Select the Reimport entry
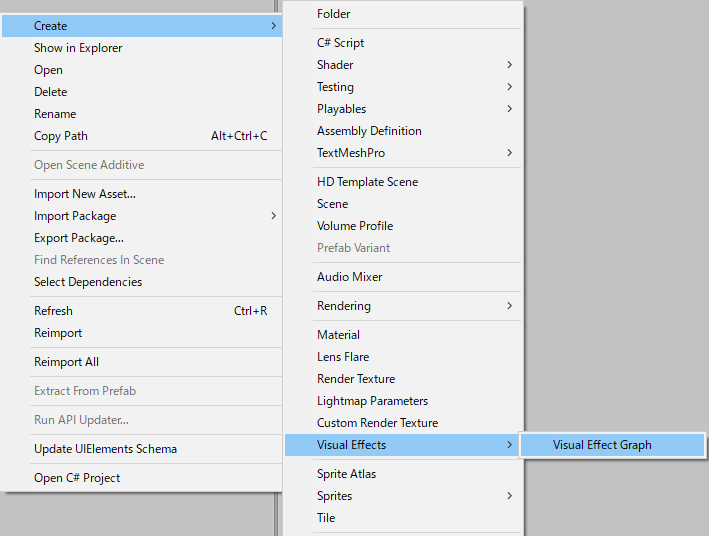This screenshot has width=709, height=536. coord(142,333)
